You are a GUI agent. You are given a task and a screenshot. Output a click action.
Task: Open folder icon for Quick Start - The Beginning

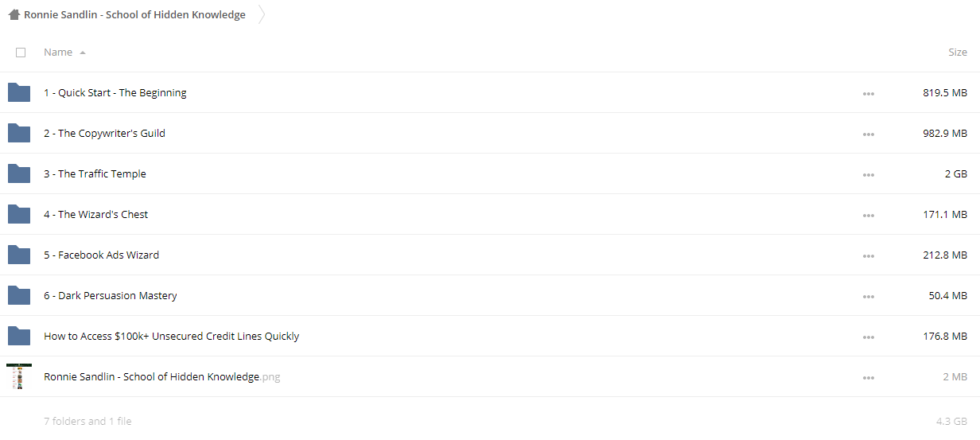coord(19,92)
